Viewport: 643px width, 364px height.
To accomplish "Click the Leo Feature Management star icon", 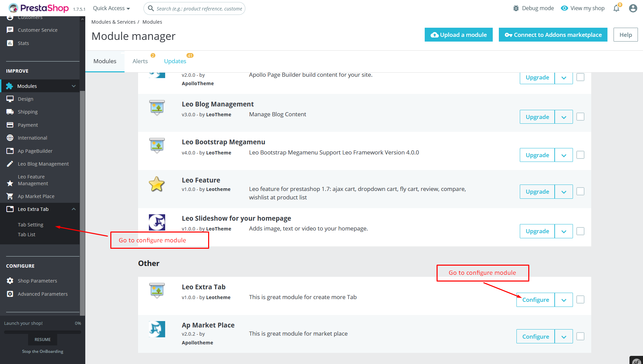I will pyautogui.click(x=10, y=183).
